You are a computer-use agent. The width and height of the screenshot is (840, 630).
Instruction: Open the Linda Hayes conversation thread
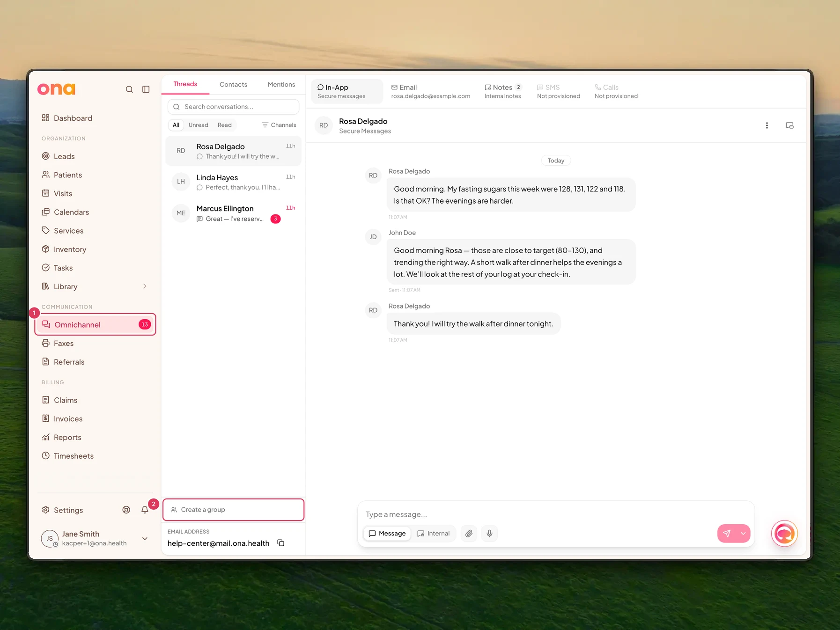coord(234,182)
